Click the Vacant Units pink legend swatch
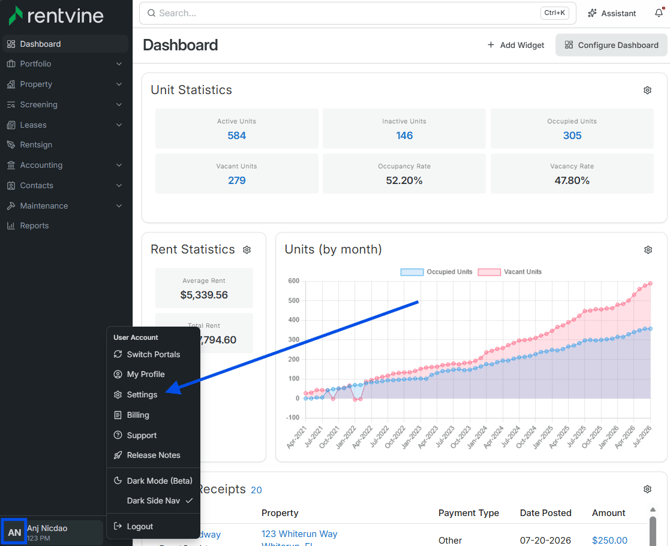This screenshot has width=670, height=546. (x=489, y=272)
